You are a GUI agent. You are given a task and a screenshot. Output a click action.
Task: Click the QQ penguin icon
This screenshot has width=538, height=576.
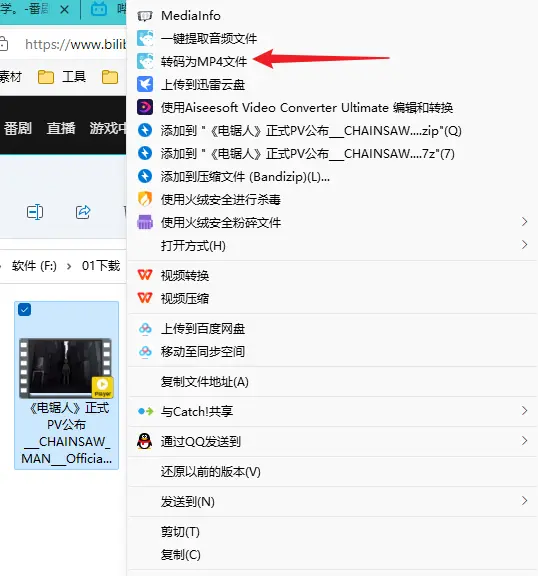[145, 441]
